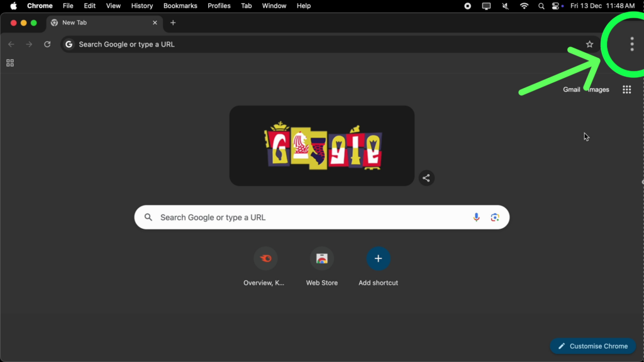
Task: Share the Google Doodle
Action: (x=426, y=178)
